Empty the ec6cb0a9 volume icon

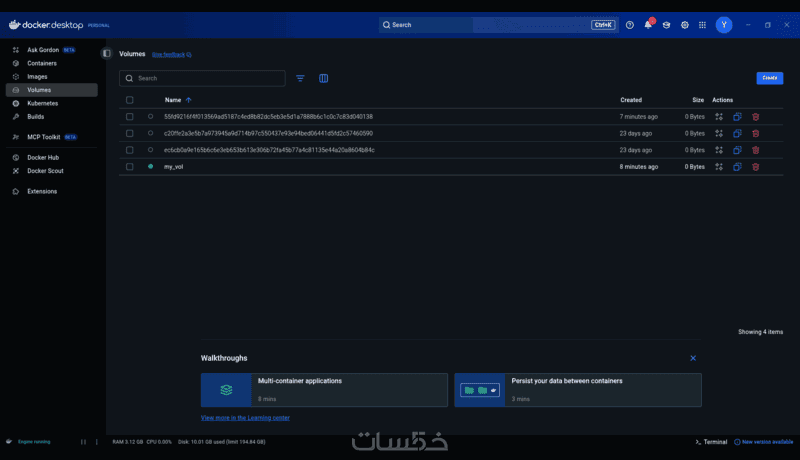pyautogui.click(x=719, y=150)
